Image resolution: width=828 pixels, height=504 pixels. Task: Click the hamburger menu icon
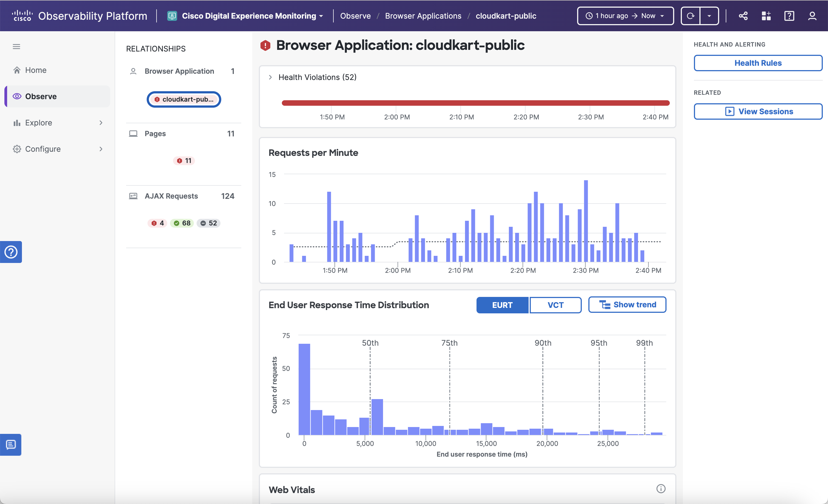[x=16, y=46]
